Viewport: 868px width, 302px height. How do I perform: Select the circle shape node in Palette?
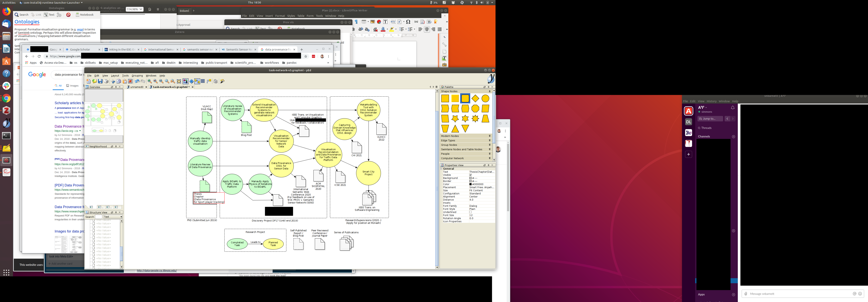tap(485, 98)
